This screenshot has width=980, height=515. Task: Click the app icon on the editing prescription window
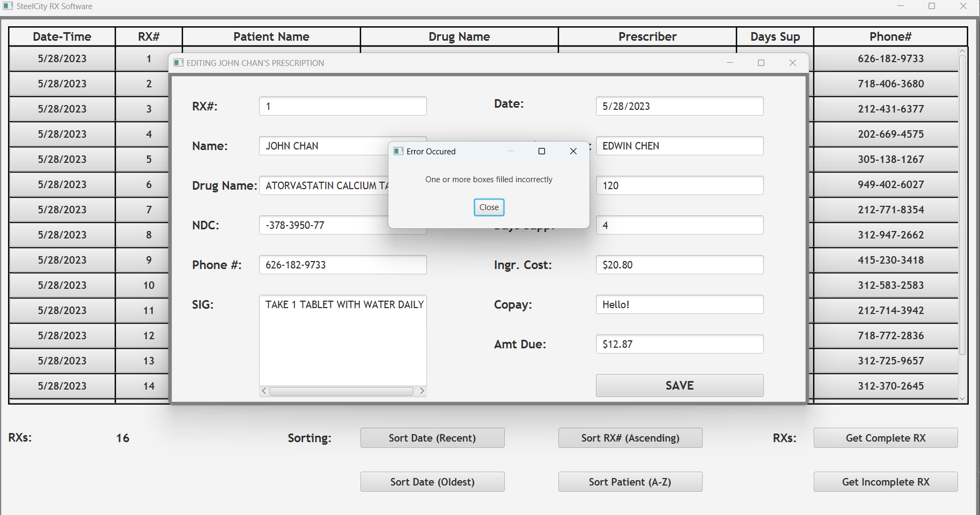click(x=178, y=63)
